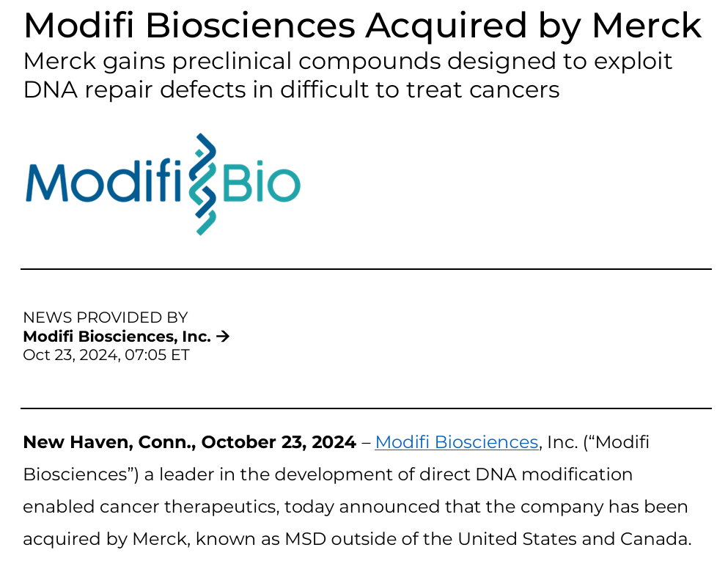Click the "NEWS PROVIDED BY" label
This screenshot has width=728, height=561.
(106, 318)
